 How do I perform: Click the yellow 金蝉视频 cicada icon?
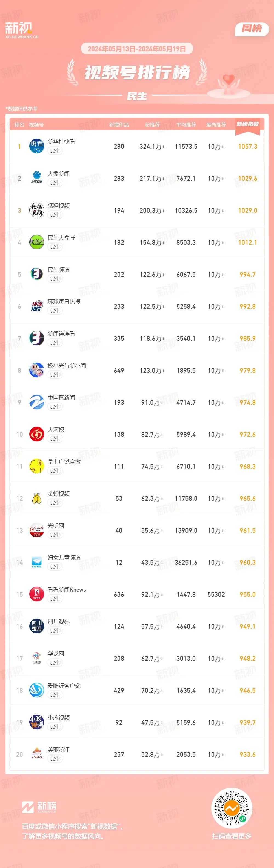pos(36,498)
